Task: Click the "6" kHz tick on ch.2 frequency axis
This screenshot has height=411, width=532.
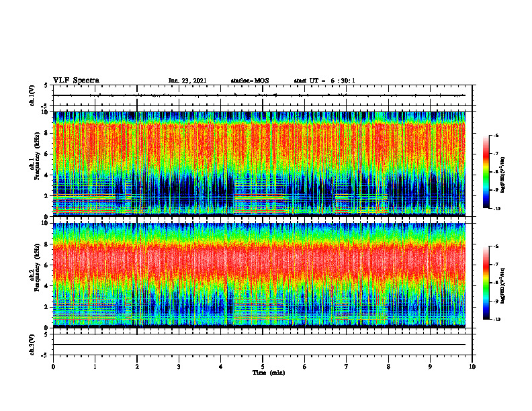Action: coord(47,265)
